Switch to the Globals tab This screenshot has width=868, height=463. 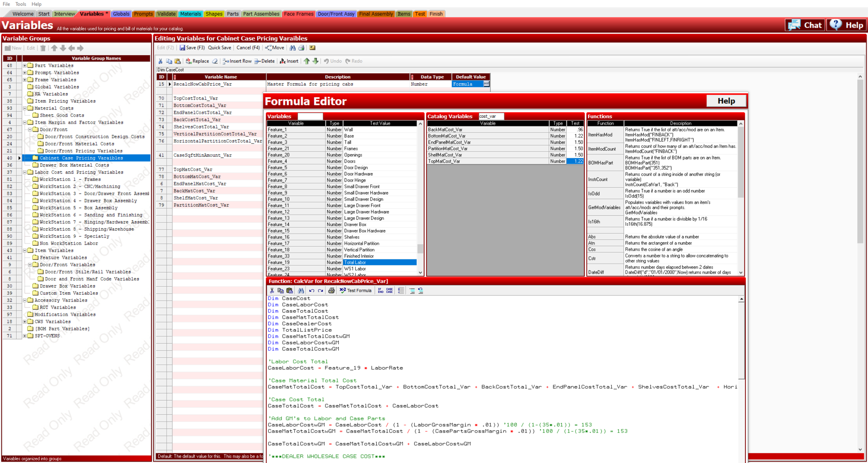pos(121,14)
